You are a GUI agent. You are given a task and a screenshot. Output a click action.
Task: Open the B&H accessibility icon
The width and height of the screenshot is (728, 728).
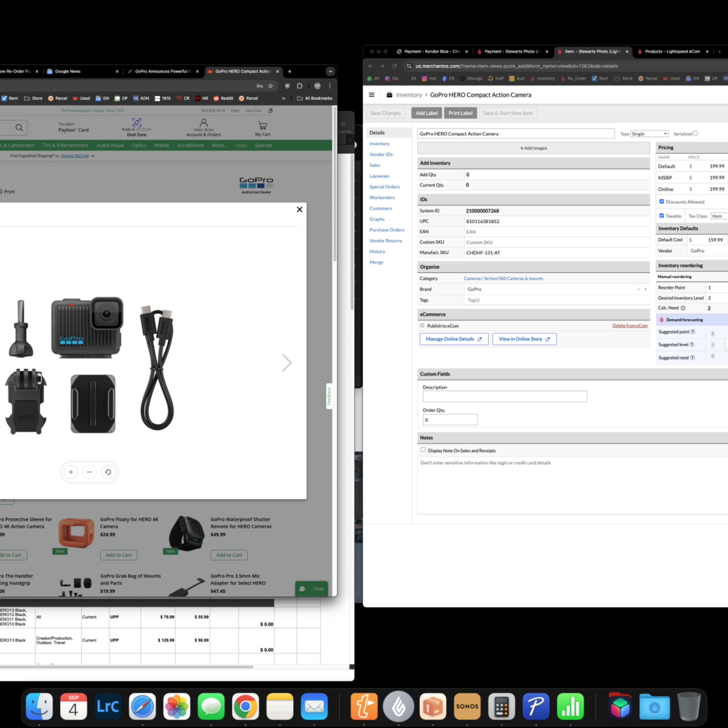(271, 111)
